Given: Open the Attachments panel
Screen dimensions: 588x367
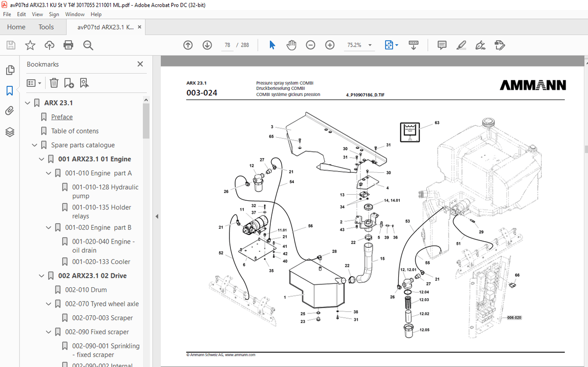Looking at the screenshot, I should coord(10,110).
